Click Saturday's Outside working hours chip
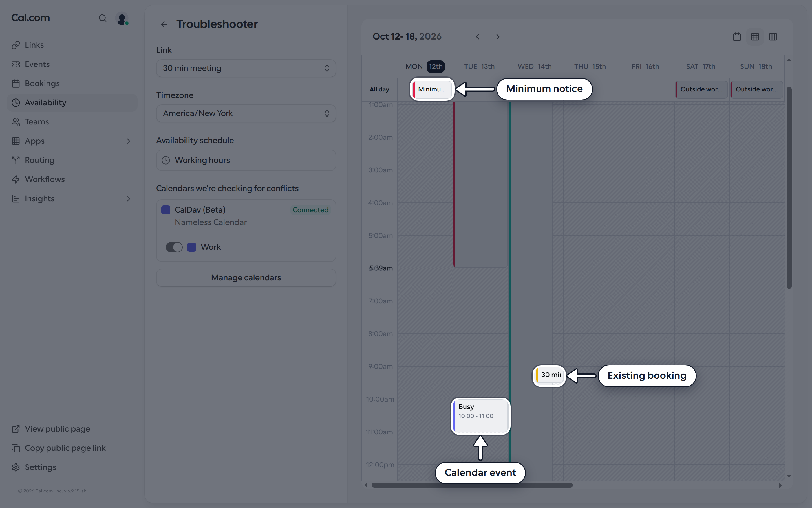 (701, 89)
